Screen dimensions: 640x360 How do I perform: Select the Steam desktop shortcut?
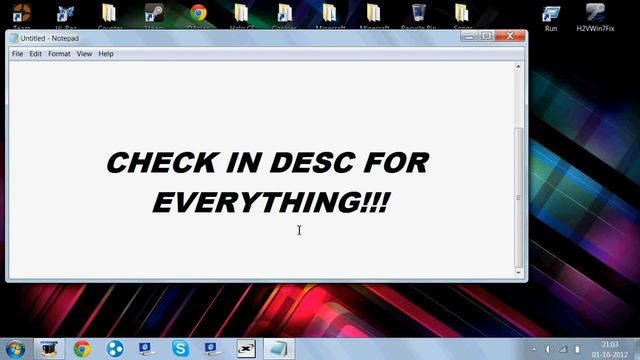pos(154,16)
